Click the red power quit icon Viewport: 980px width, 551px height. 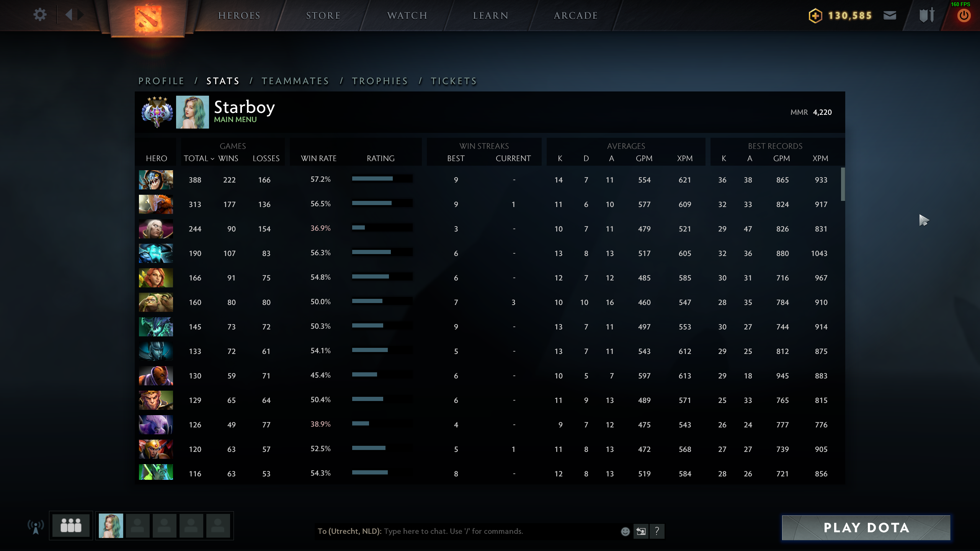pos(964,16)
